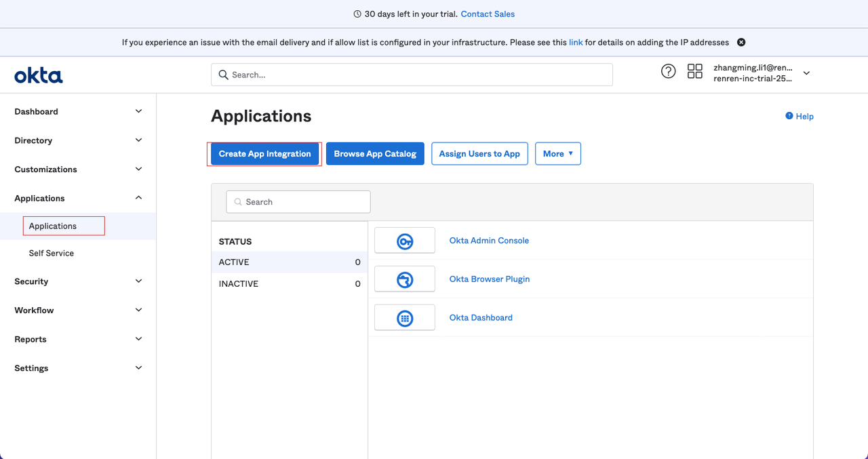Click the Okta logo
This screenshot has height=459, width=868.
[x=39, y=75]
